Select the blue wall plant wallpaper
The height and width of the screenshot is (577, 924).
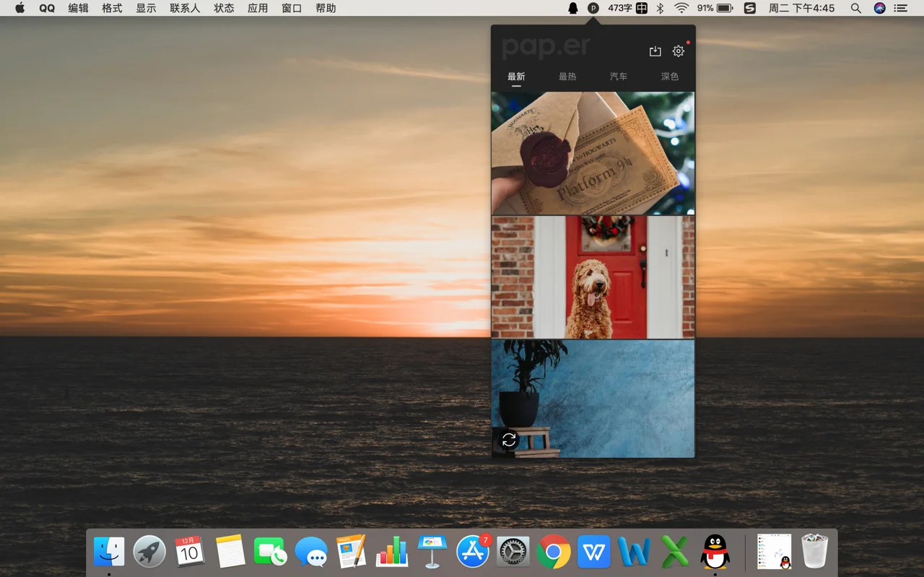(593, 399)
